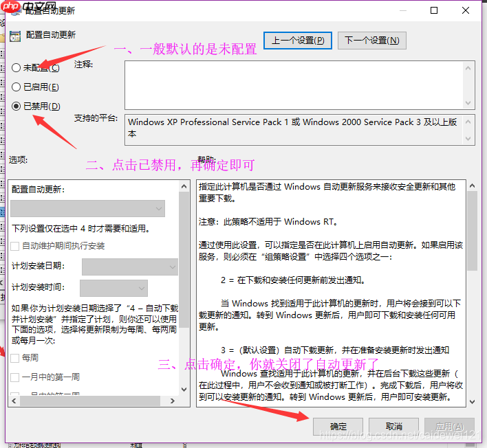The width and height of the screenshot is (487, 448).
Task: Click up arrow of supported platform scrollbar
Action: pyautogui.click(x=468, y=122)
